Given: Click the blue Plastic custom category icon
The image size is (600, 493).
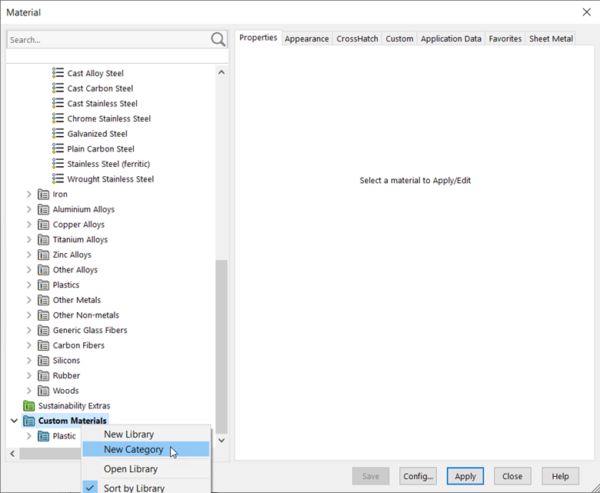Looking at the screenshot, I should (x=43, y=436).
